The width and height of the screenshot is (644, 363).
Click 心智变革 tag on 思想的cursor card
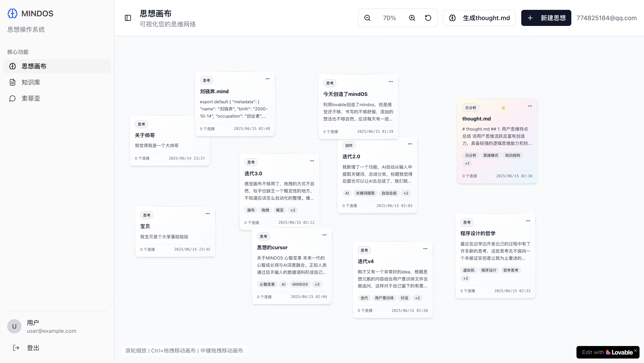click(267, 284)
